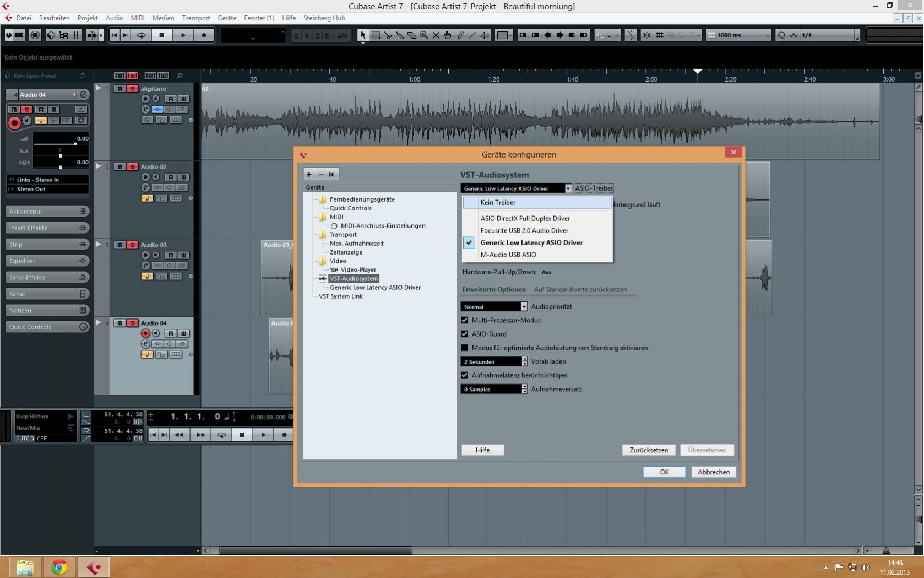Open the Mixer from main toolbar

tap(76, 35)
